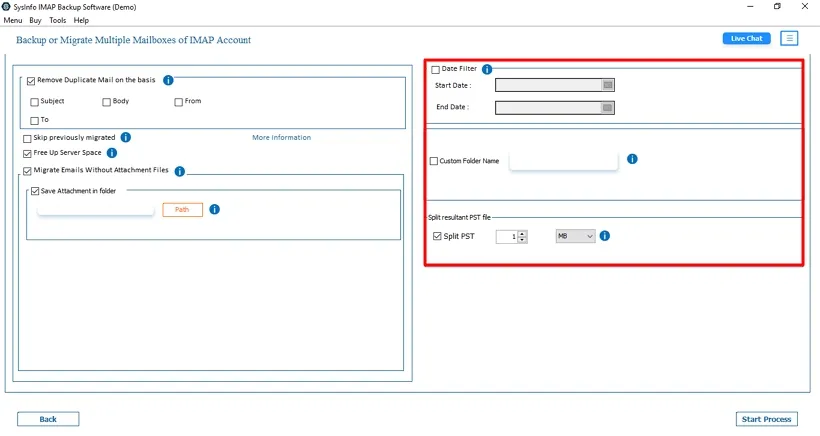The width and height of the screenshot is (820, 436).
Task: Click info icon next to Path button
Action: pyautogui.click(x=214, y=209)
